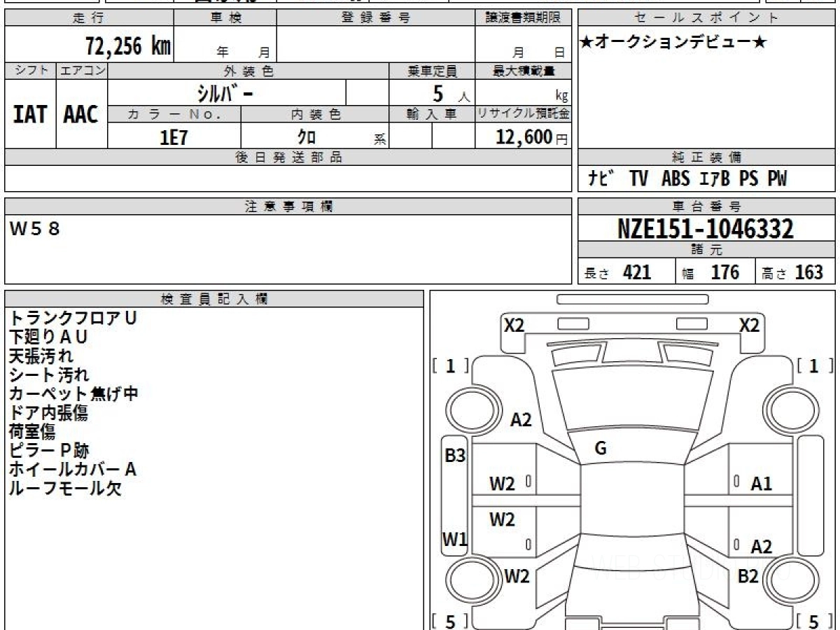
Task: Click the interior color value クロ
Action: coord(307,137)
